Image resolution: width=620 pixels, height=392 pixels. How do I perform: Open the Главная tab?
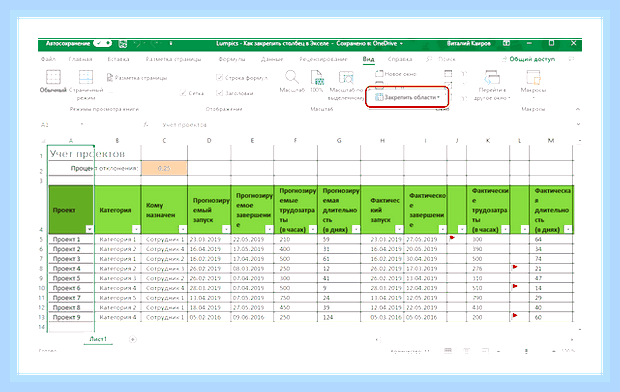pyautogui.click(x=80, y=59)
